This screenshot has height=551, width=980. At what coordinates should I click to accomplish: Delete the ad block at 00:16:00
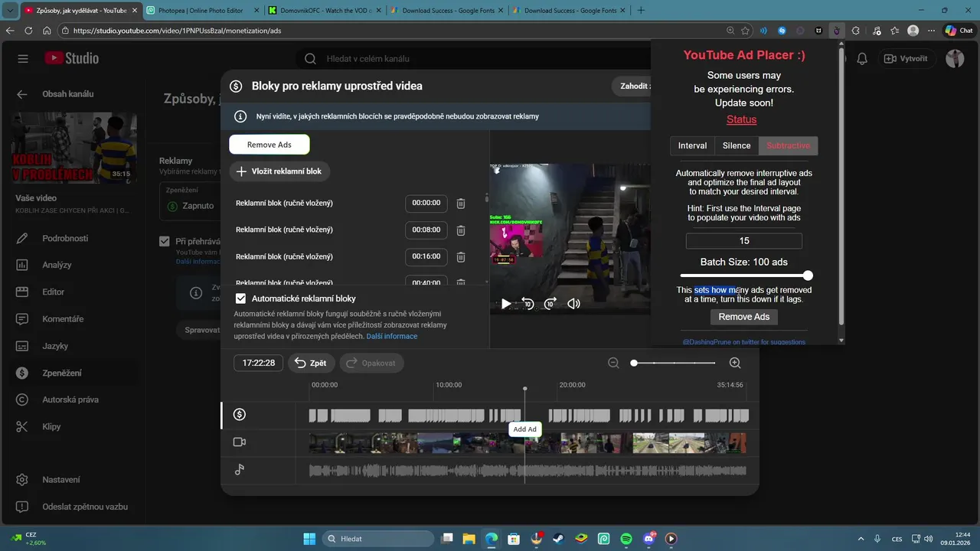[461, 257]
